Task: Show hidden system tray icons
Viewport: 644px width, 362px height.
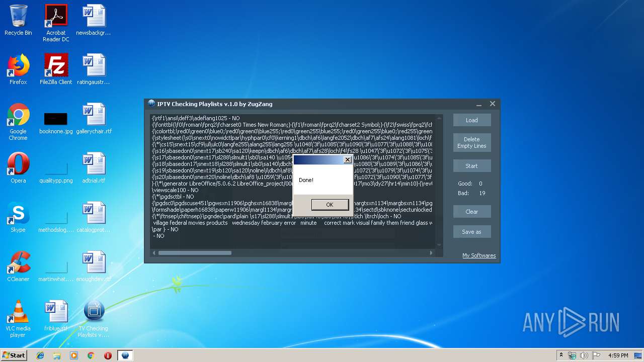Action: (561, 355)
